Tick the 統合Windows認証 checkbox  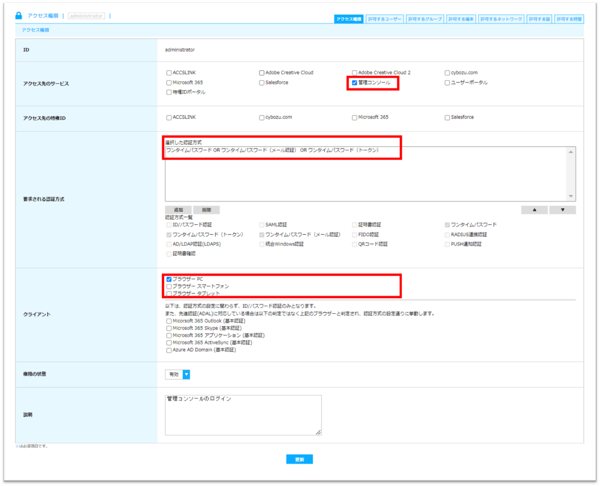pos(262,244)
